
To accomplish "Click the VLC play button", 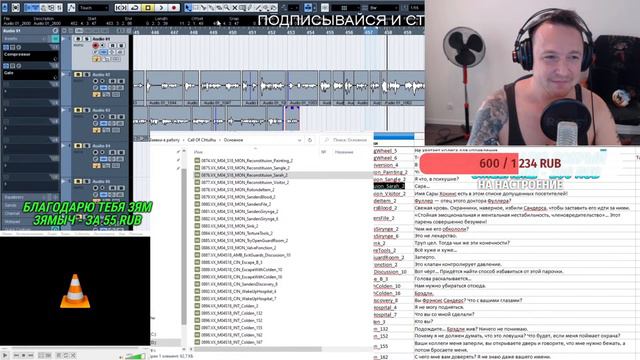I will 5,356.
